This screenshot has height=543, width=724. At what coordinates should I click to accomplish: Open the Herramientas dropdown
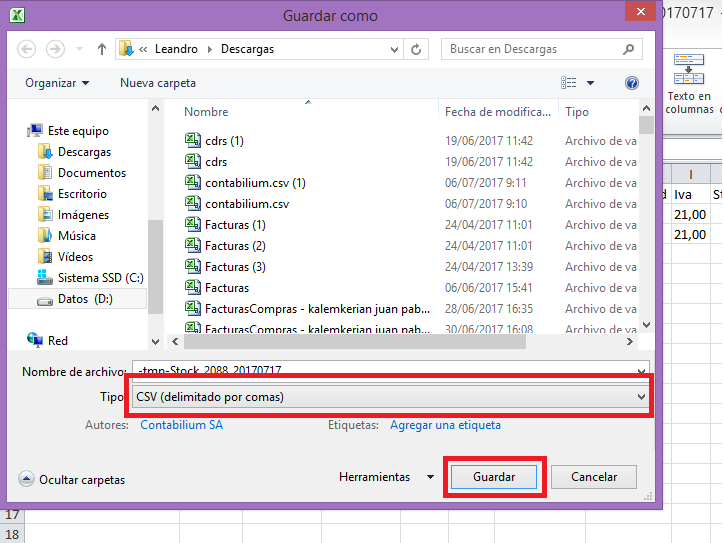[386, 477]
